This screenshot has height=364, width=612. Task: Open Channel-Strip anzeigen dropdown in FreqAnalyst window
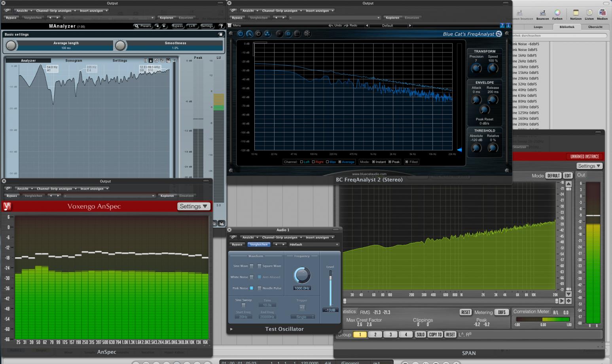point(281,11)
